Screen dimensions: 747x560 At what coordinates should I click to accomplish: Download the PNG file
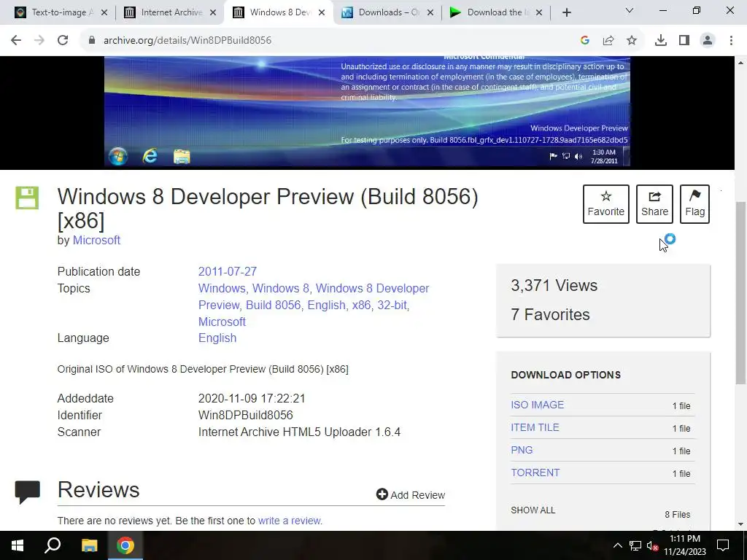[522, 450]
